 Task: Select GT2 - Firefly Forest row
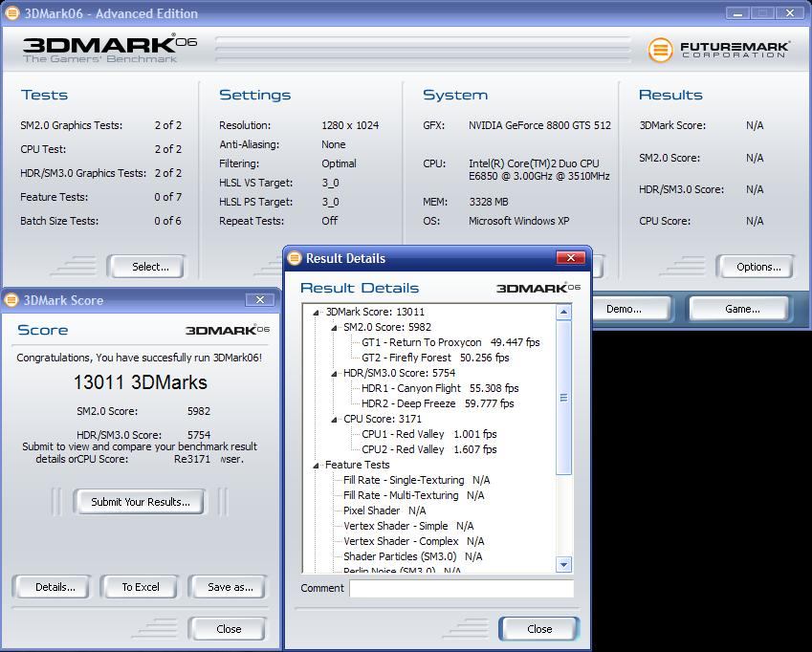(x=435, y=359)
